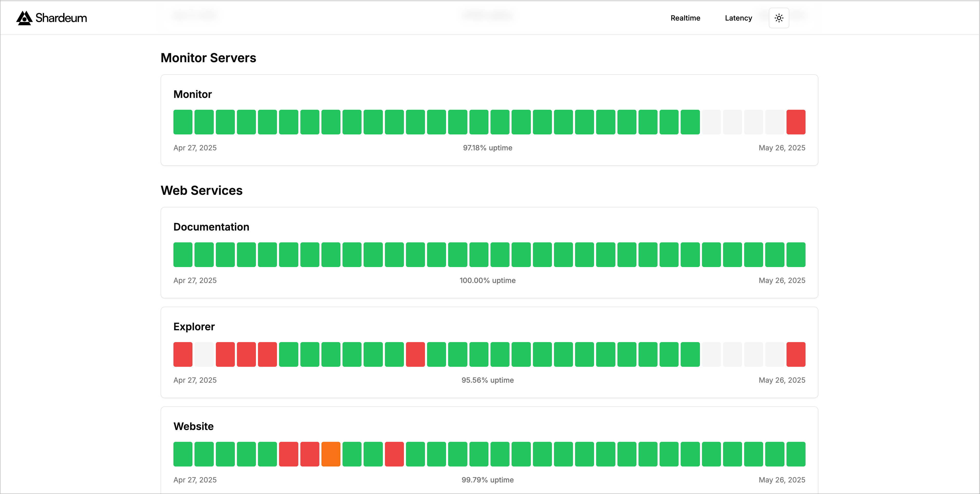Toggle the light/dark theme sun button
This screenshot has width=980, height=494.
pyautogui.click(x=779, y=18)
